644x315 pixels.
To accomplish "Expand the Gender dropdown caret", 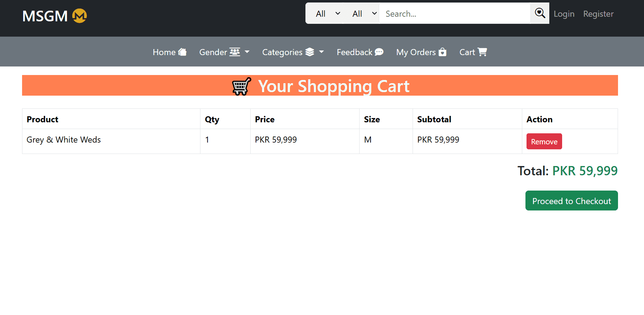I will click(x=247, y=52).
